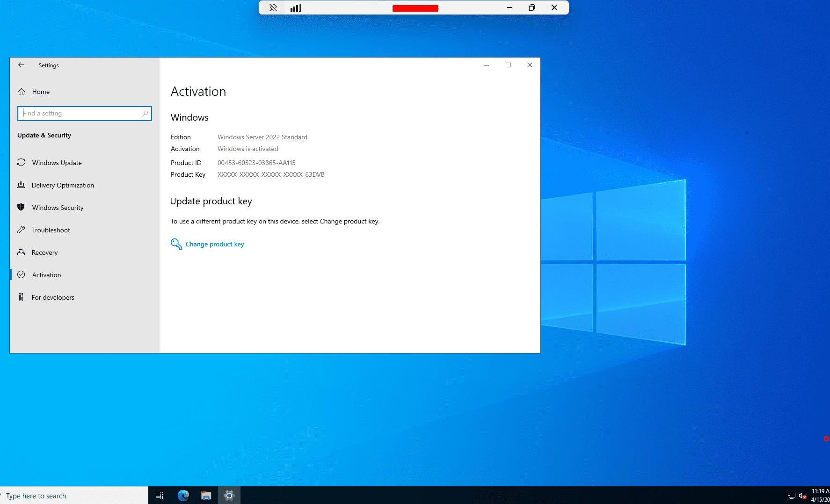Viewport: 830px width, 504px height.
Task: Click the Task View taskbar button
Action: coord(160,496)
